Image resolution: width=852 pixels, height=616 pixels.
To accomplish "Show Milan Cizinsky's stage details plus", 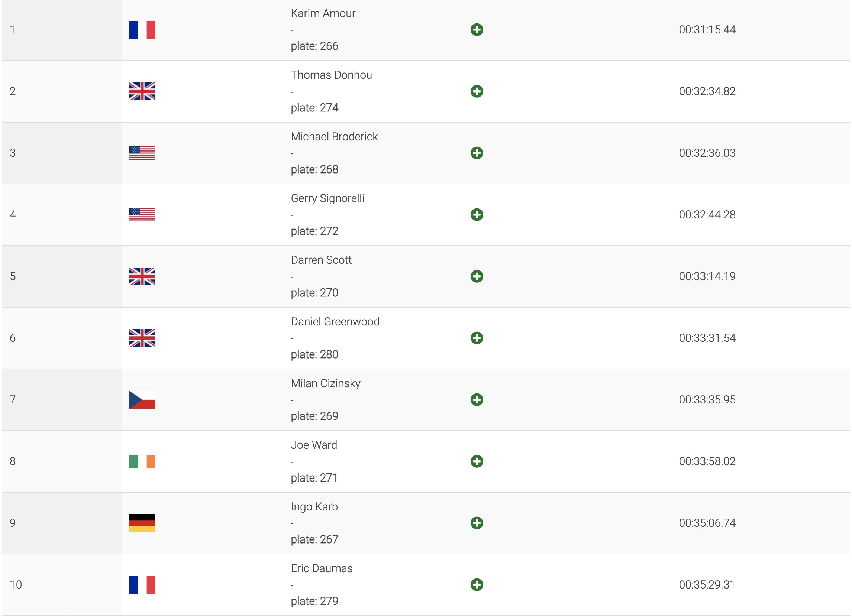I will pos(477,399).
